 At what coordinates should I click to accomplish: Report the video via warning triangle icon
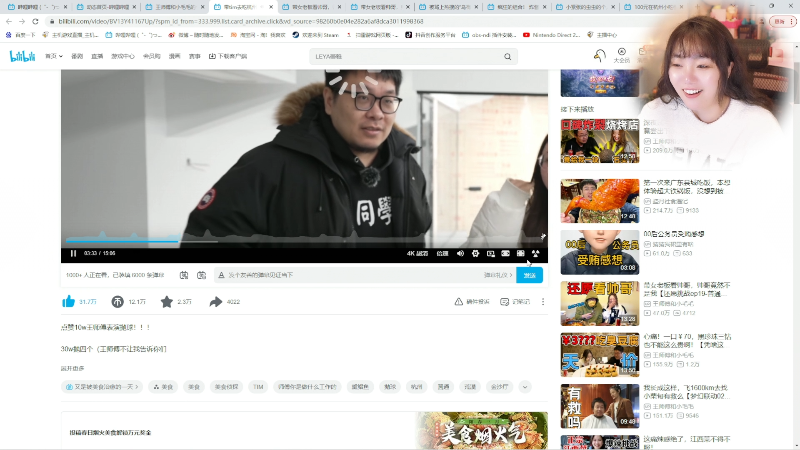click(x=459, y=302)
